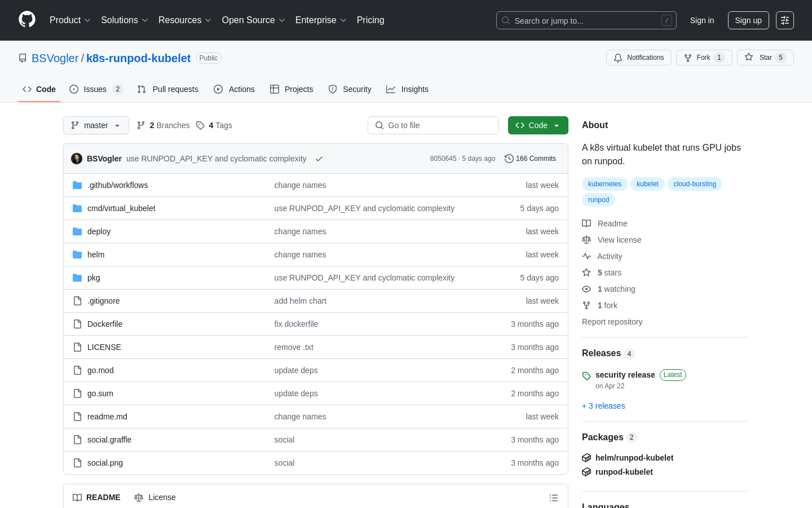Open the go.mod file
Screen dimensions: 812x508
point(100,370)
